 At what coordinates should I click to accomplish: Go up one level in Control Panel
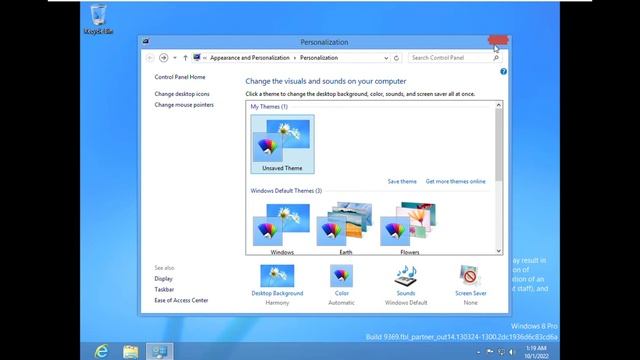tap(185, 58)
